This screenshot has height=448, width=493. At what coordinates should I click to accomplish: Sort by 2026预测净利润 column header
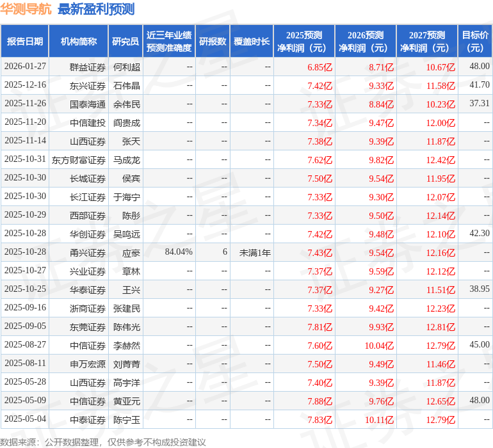[x=366, y=42]
